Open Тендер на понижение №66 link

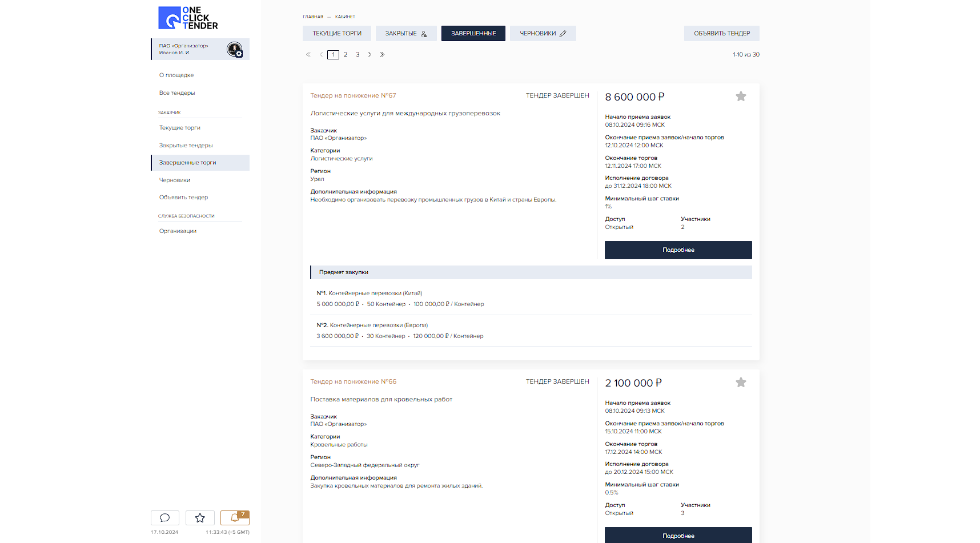point(353,381)
